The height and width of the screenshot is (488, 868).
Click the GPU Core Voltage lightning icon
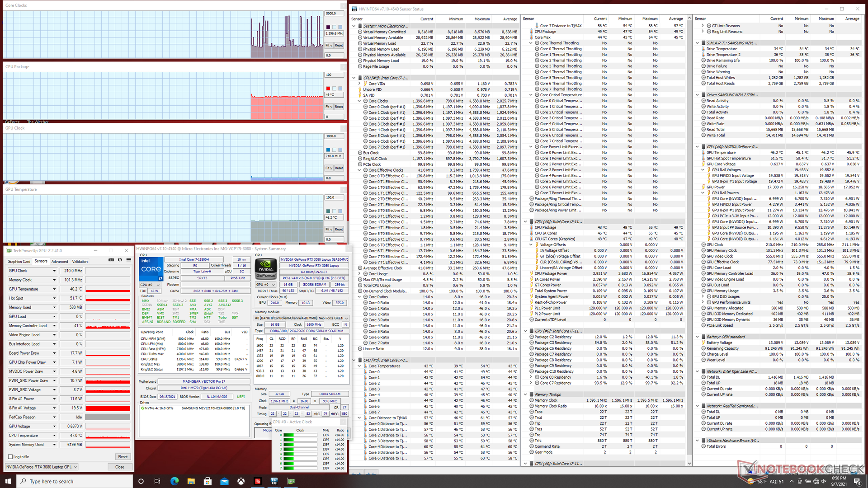pyautogui.click(x=703, y=164)
